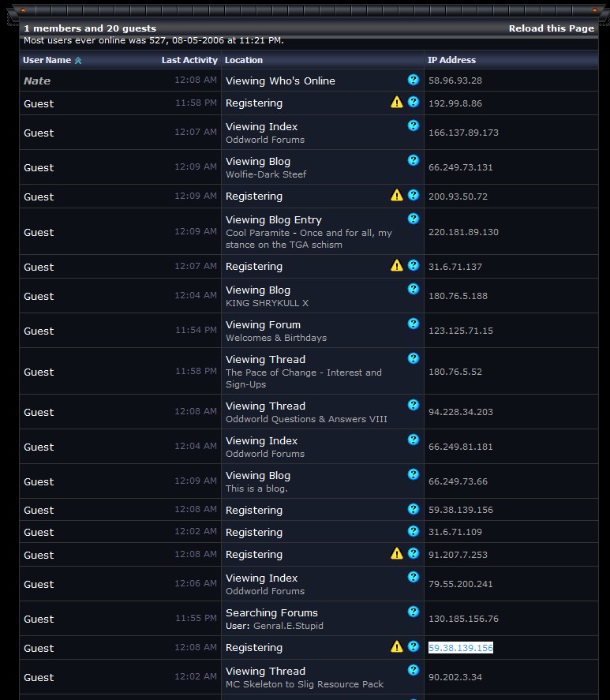Click the highlighted IP address 59.38.139.156
The height and width of the screenshot is (700, 610).
(x=461, y=648)
